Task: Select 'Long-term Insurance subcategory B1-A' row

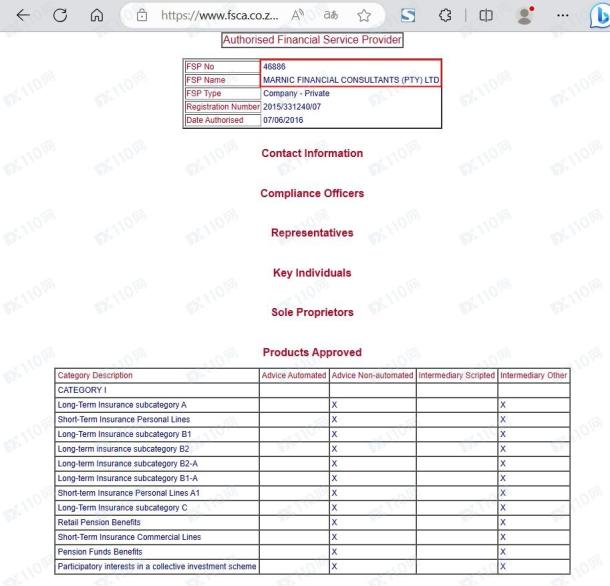Action: click(312, 478)
